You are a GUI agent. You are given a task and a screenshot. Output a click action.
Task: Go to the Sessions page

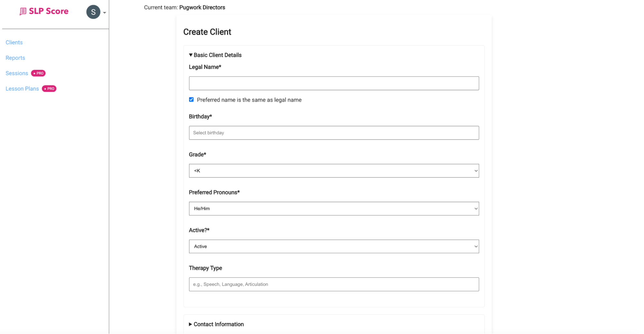(16, 73)
